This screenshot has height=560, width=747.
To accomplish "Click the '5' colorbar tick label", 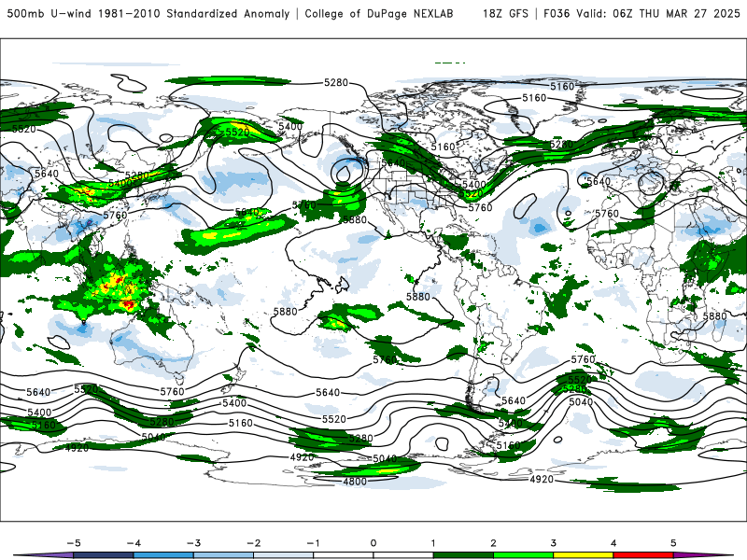I will pyautogui.click(x=673, y=543).
